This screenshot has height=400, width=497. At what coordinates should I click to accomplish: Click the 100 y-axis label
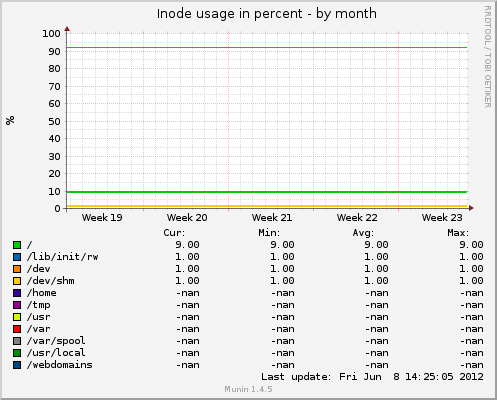click(x=51, y=34)
